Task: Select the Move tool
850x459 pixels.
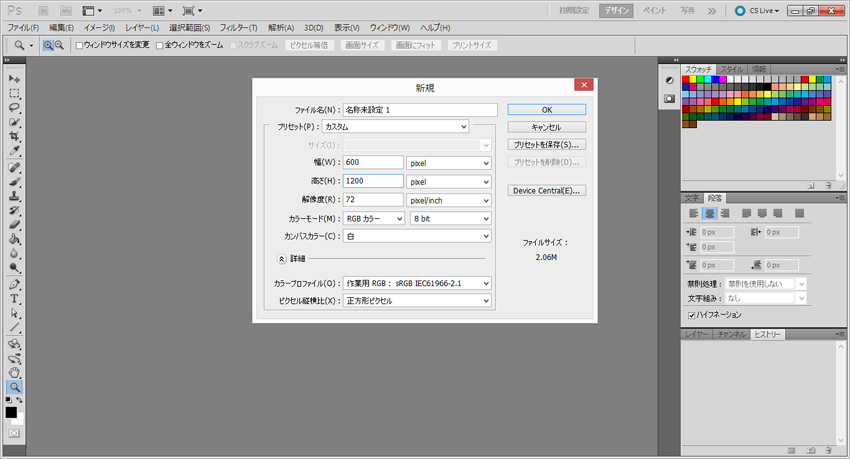Action: coord(14,79)
